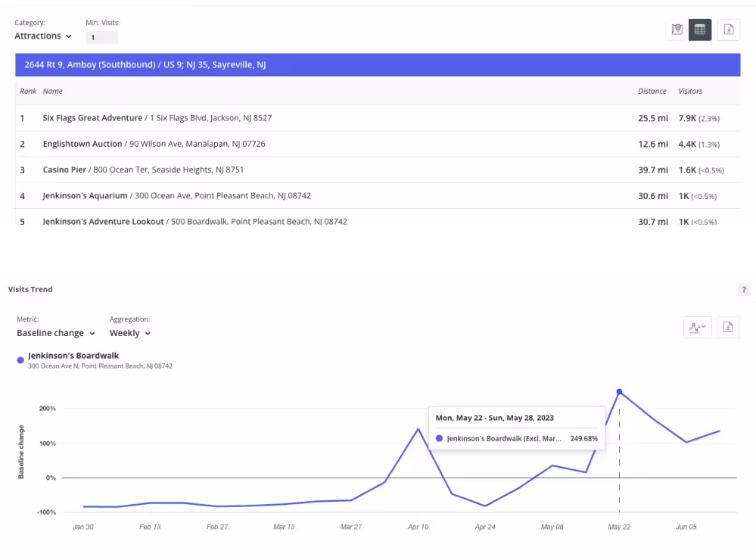This screenshot has width=756, height=554.
Task: Switch to map view icon
Action: [x=677, y=30]
